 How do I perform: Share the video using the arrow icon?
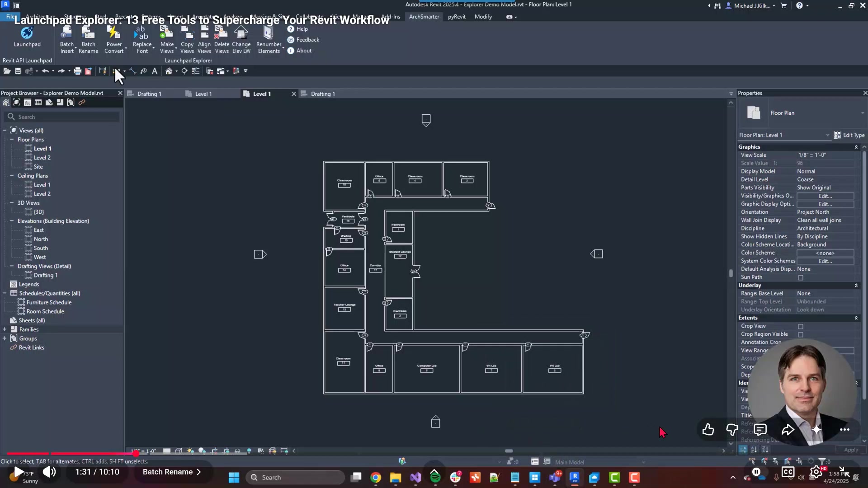(788, 430)
